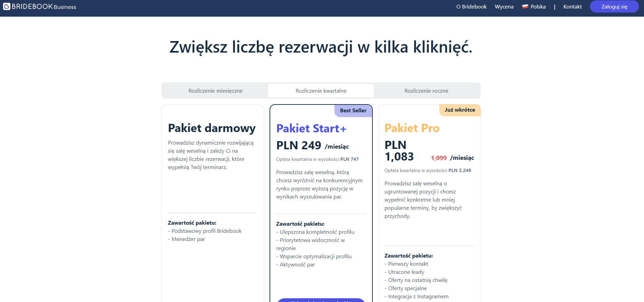644x302 pixels.
Task: Go to the Wycena pricing link
Action: tap(504, 7)
